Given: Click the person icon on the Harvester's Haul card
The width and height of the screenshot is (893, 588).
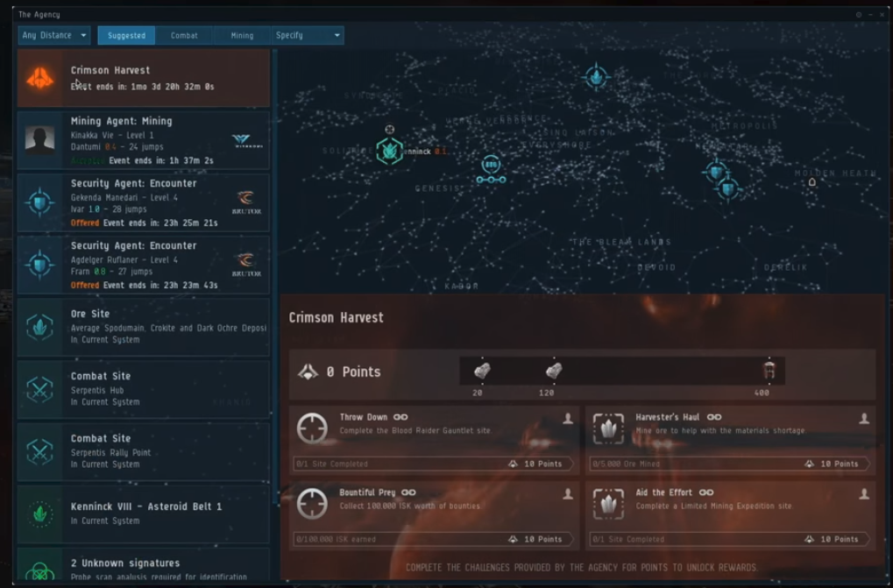Looking at the screenshot, I should coord(864,419).
